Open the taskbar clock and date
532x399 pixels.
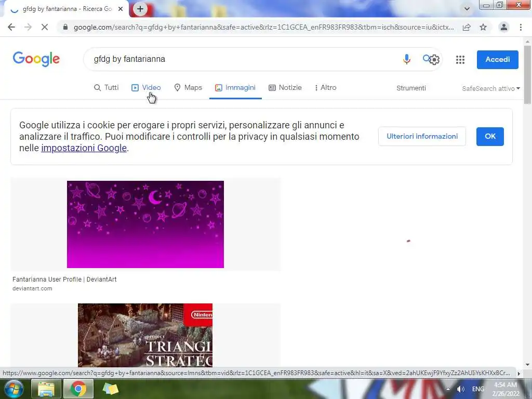click(x=506, y=389)
